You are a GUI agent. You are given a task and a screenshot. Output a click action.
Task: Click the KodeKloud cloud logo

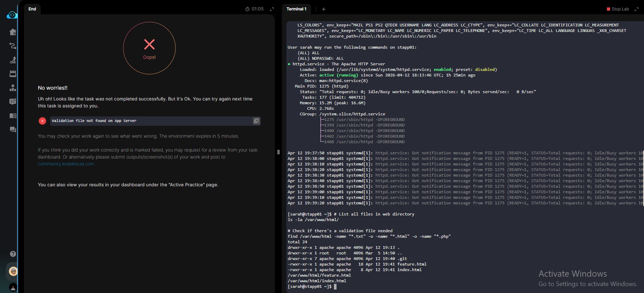click(x=12, y=15)
